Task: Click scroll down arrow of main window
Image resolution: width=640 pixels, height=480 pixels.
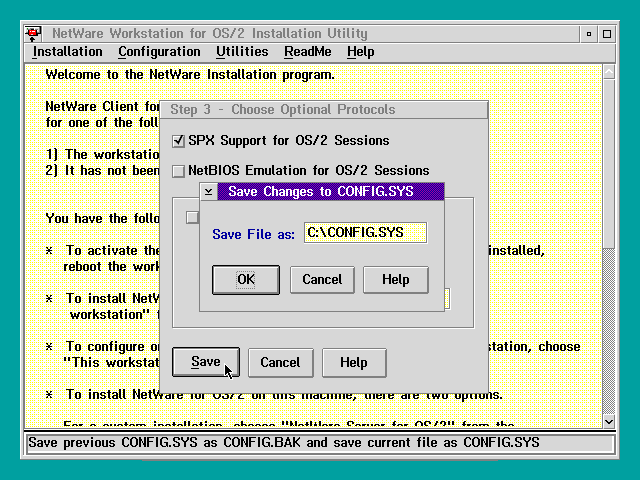Action: click(x=609, y=422)
